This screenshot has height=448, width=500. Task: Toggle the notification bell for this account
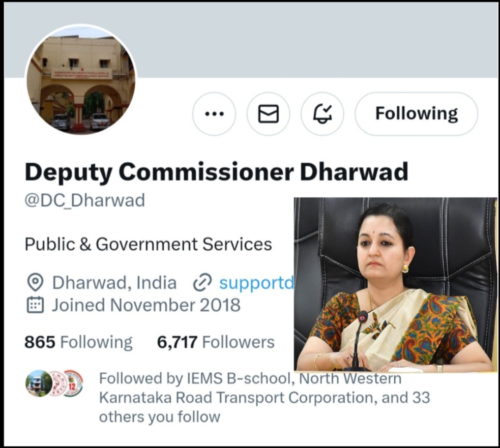coord(322,114)
